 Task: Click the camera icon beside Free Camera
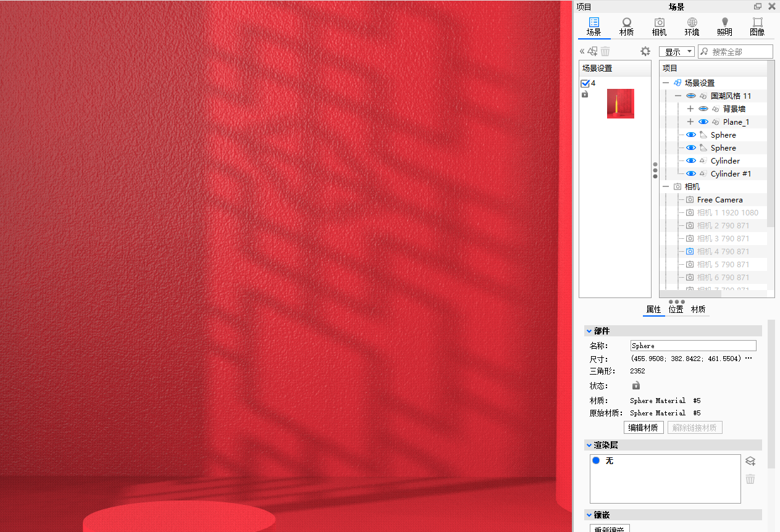690,200
